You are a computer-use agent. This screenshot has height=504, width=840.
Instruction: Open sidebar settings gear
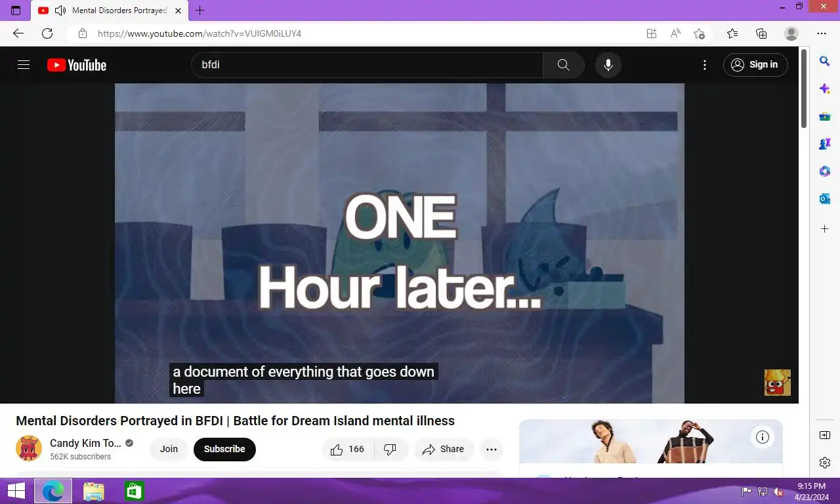825,463
